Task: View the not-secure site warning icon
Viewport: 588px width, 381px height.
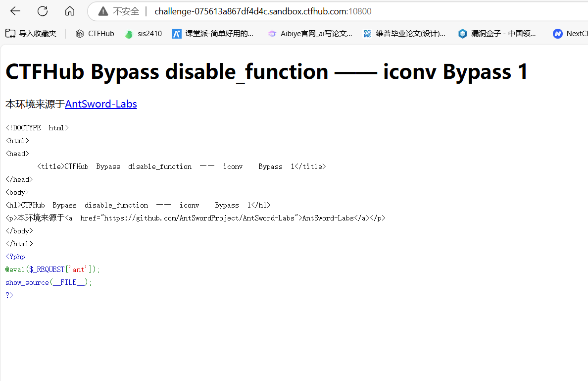Action: 103,11
